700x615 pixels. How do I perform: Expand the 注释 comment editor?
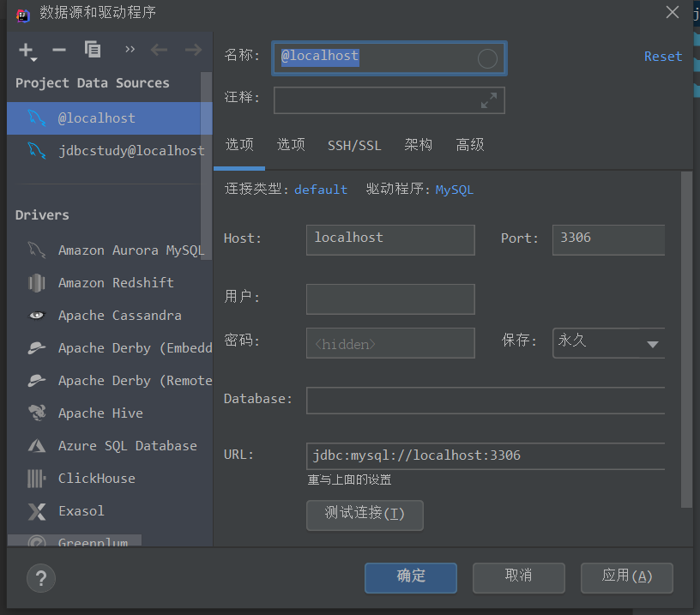pos(489,100)
